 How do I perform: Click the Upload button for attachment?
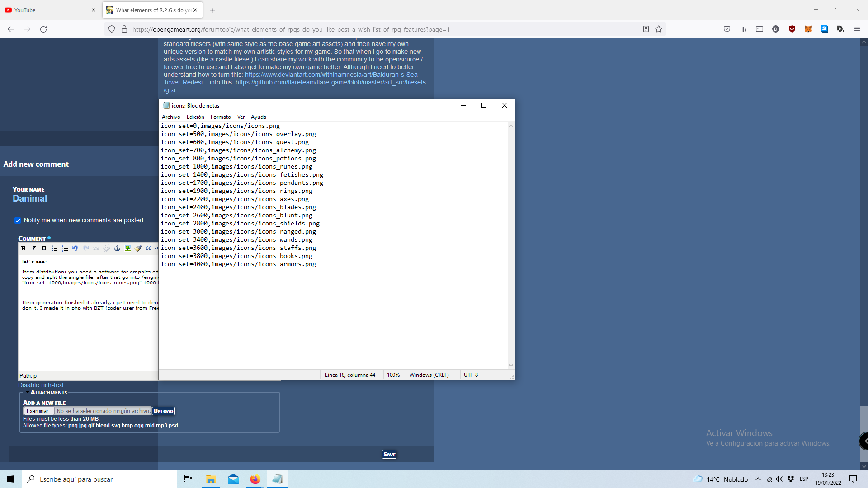[163, 411]
